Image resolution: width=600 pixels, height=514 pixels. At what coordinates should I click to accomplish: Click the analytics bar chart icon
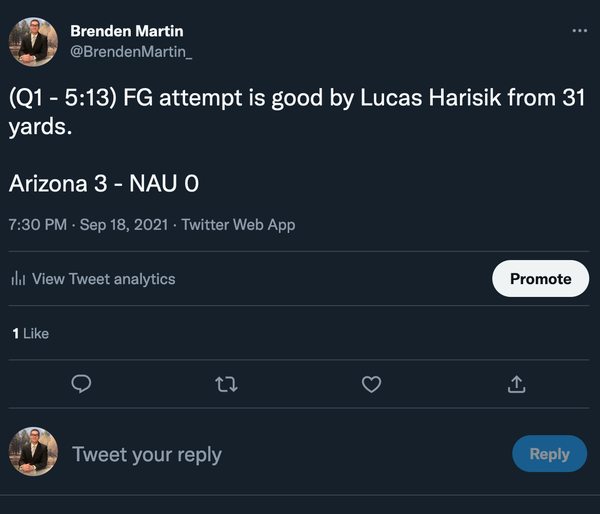click(x=18, y=279)
